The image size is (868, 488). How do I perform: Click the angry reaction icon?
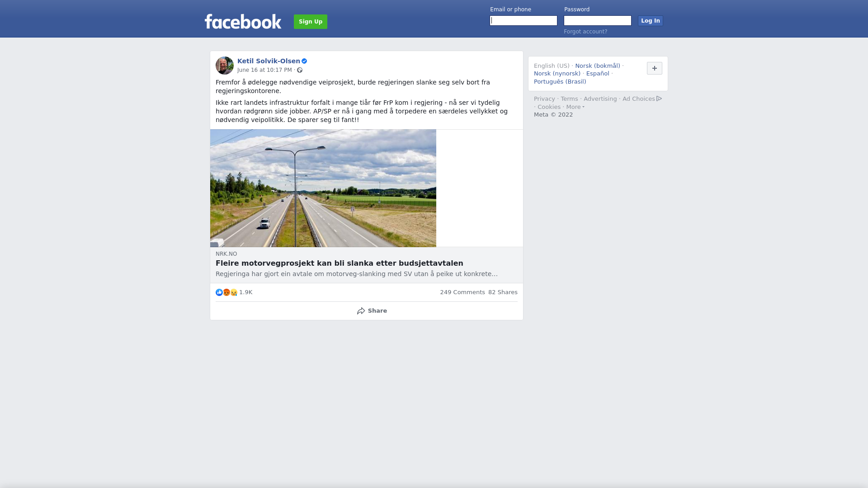pyautogui.click(x=226, y=292)
